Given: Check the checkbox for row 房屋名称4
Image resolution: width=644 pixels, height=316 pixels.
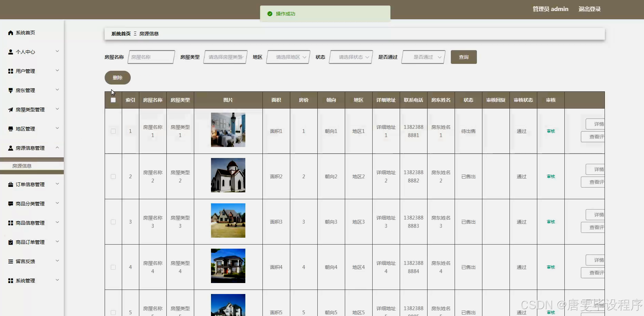Looking at the screenshot, I should click(113, 267).
